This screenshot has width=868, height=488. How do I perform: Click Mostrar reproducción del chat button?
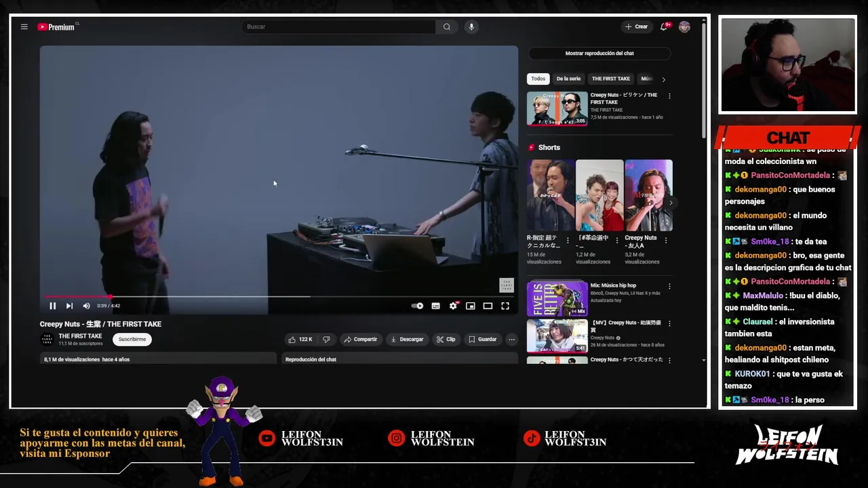coord(599,54)
